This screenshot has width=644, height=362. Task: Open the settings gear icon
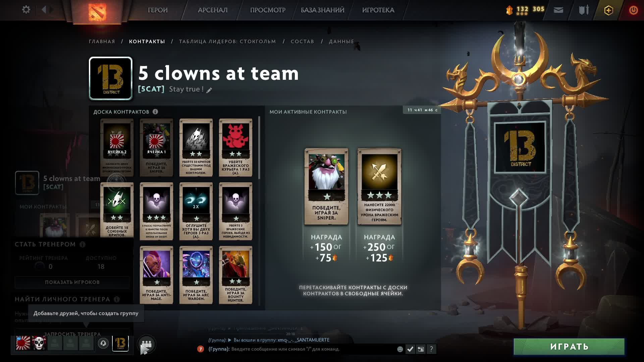click(26, 10)
